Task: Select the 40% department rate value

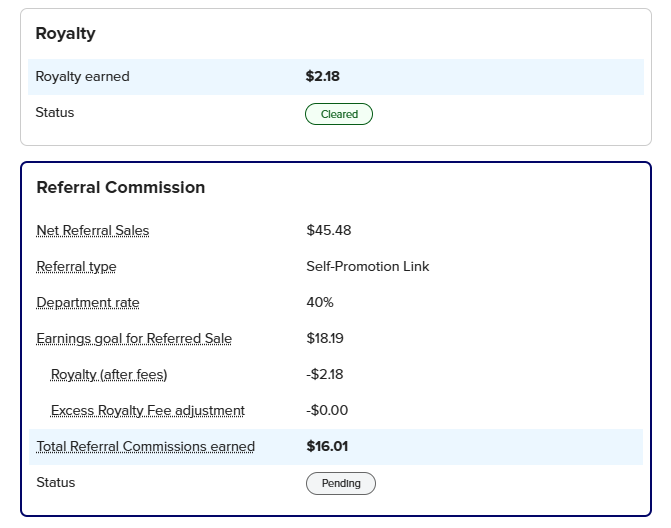Action: [320, 303]
